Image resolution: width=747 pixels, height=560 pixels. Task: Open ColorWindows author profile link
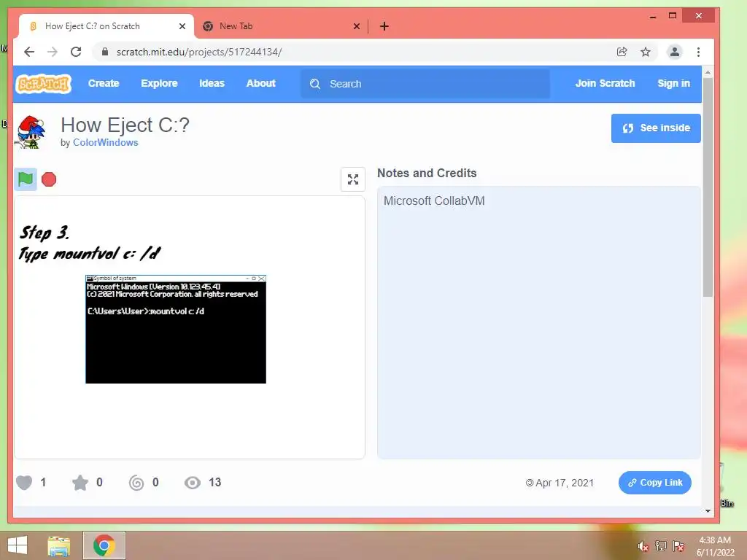click(x=105, y=142)
